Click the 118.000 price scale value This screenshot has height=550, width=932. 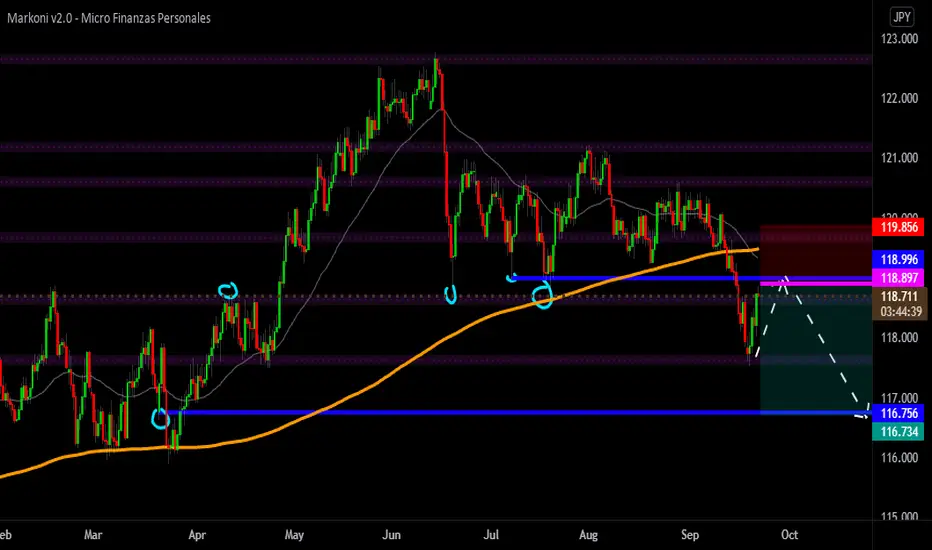pos(899,338)
